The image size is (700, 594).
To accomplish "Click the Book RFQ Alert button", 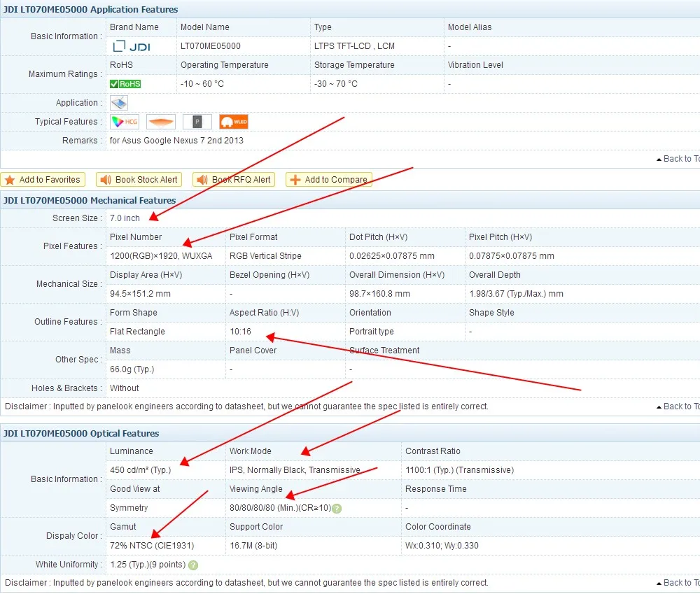I will pos(234,180).
